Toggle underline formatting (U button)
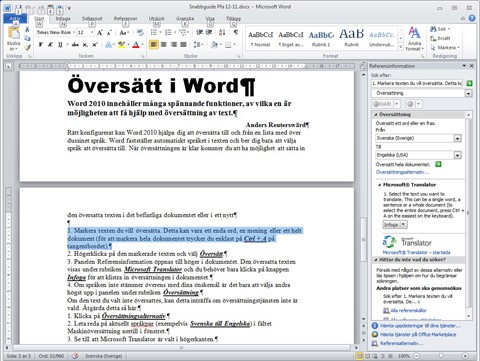This screenshot has width=480, height=361. (x=60, y=44)
